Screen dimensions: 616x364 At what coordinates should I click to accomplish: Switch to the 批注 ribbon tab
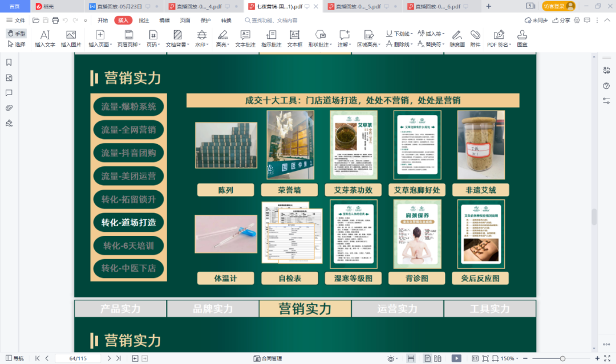click(144, 20)
